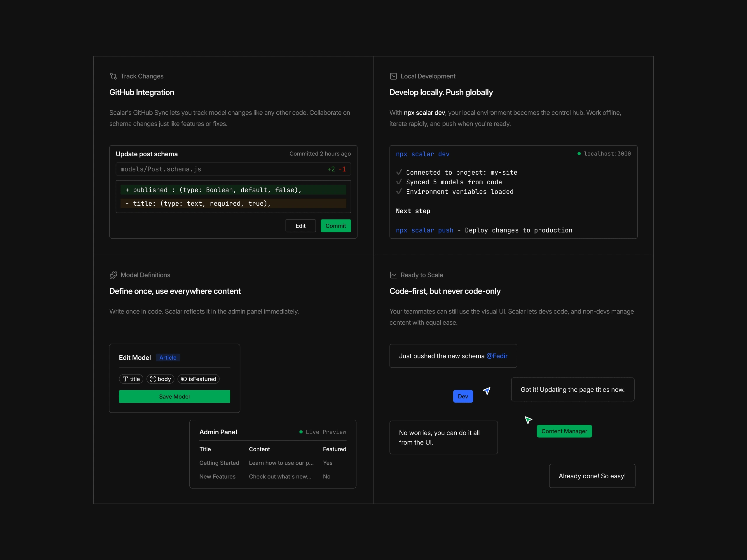Click the Ready to Scale chart icon
This screenshot has width=747, height=560.
click(393, 275)
